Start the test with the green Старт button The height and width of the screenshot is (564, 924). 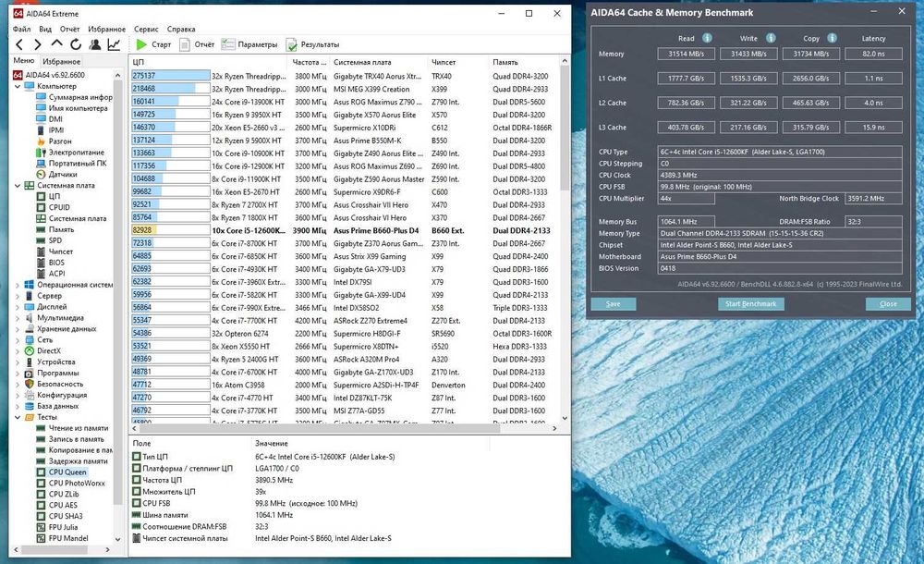click(153, 44)
